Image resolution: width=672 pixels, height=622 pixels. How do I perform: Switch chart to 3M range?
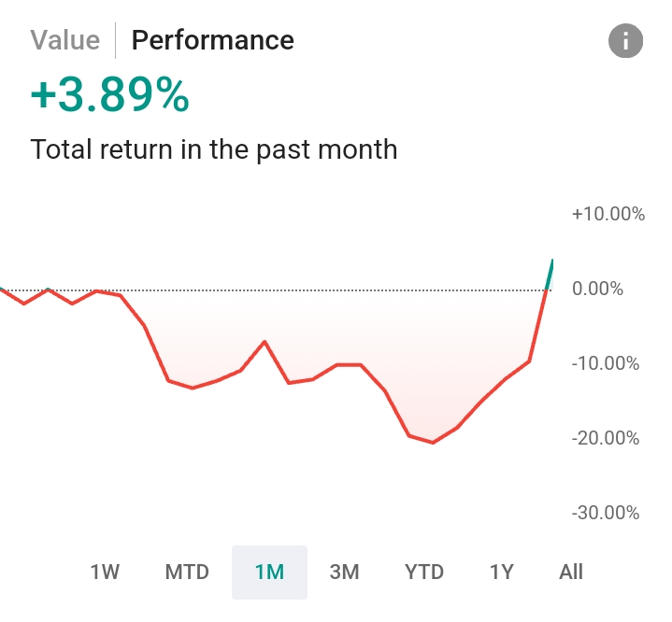(344, 572)
